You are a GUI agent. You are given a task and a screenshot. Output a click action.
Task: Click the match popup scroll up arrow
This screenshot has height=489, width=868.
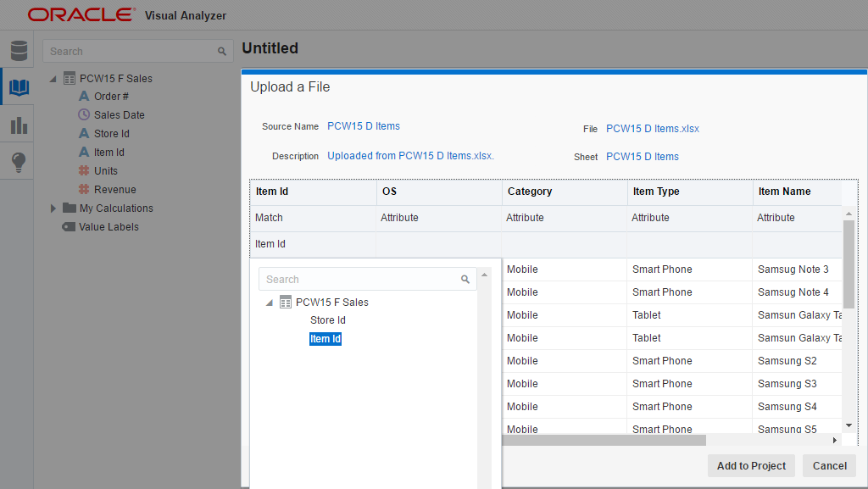click(484, 275)
